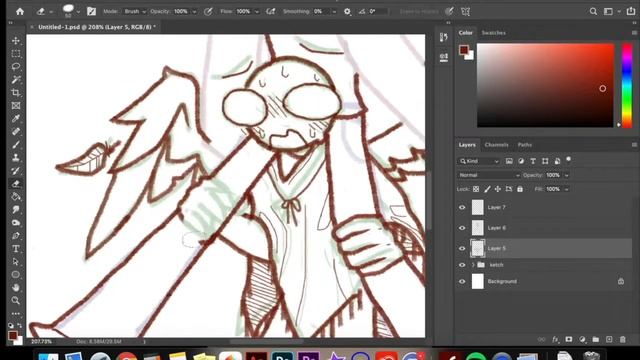Screen dimensions: 640x360
Task: Select the Type tool
Action: click(16, 249)
